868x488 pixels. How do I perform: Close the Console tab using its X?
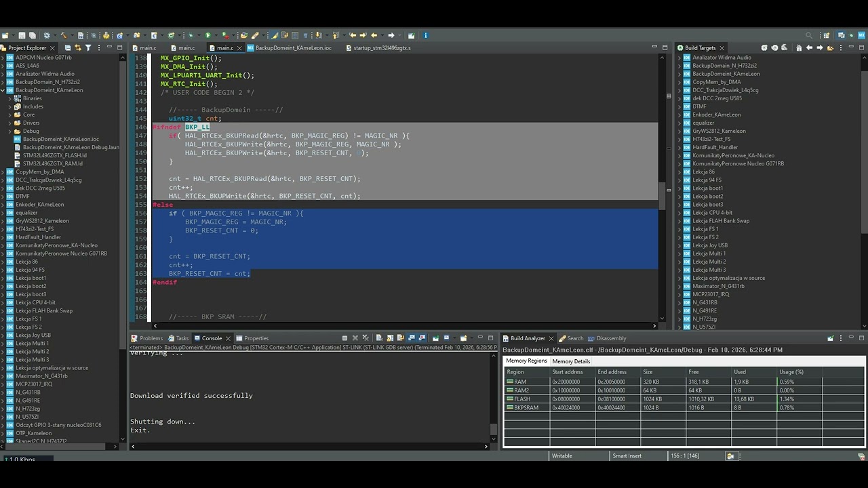(x=229, y=338)
